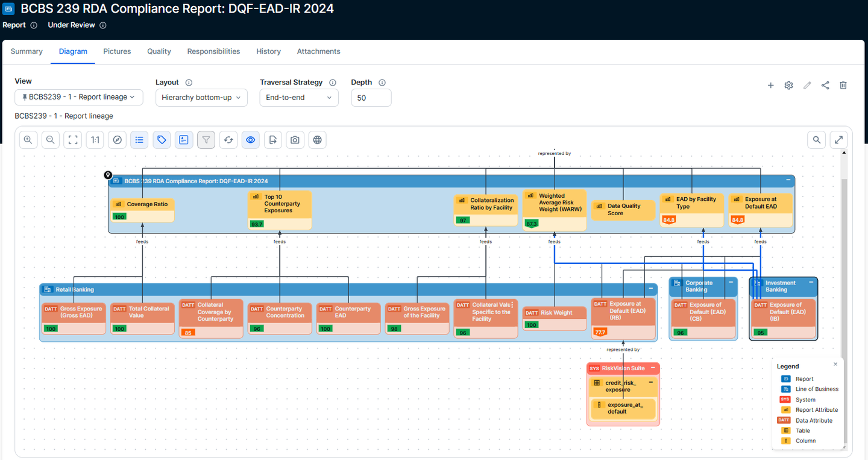Select the Diagram tab

(73, 51)
